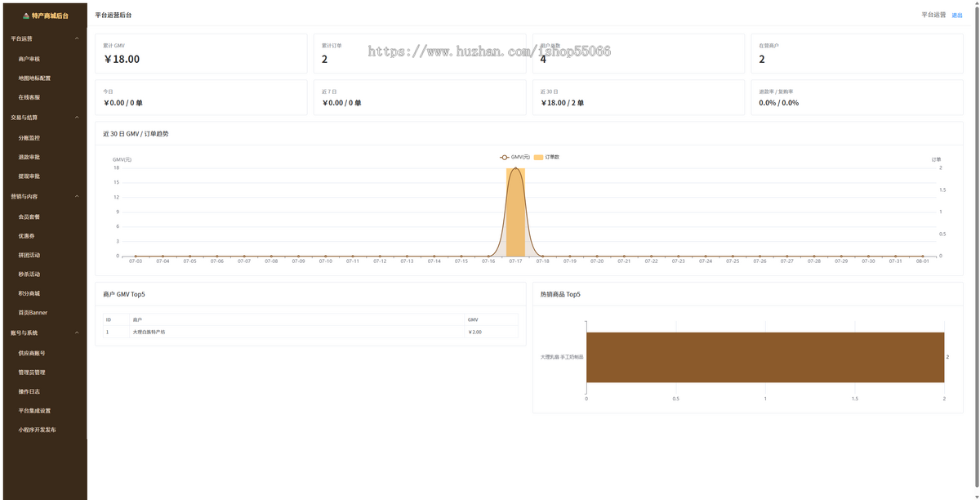Screen dimensions: 980x500
Task: Click the brown 大理乳扇 手工奶制品 bar
Action: click(x=765, y=357)
